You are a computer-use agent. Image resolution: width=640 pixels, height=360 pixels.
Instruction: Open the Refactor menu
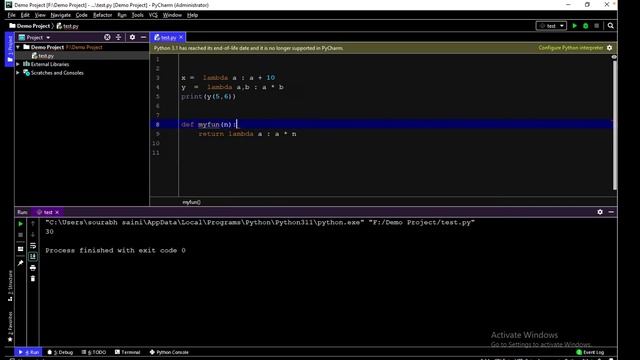(x=102, y=15)
